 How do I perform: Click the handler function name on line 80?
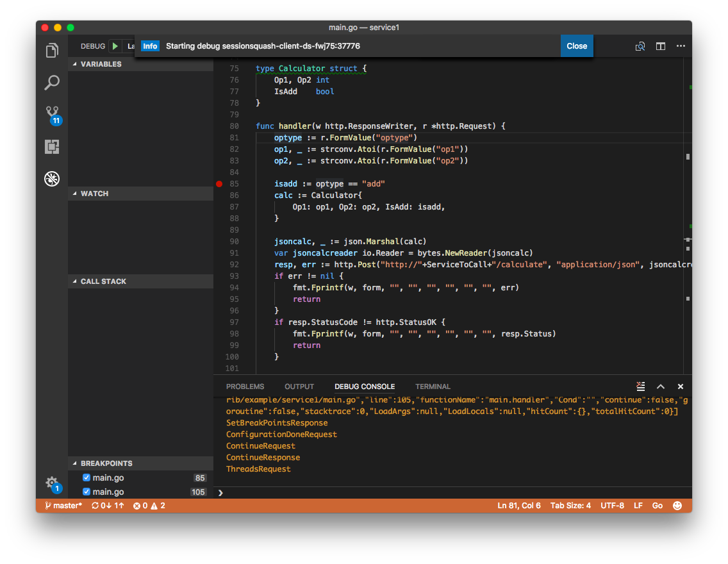click(295, 126)
